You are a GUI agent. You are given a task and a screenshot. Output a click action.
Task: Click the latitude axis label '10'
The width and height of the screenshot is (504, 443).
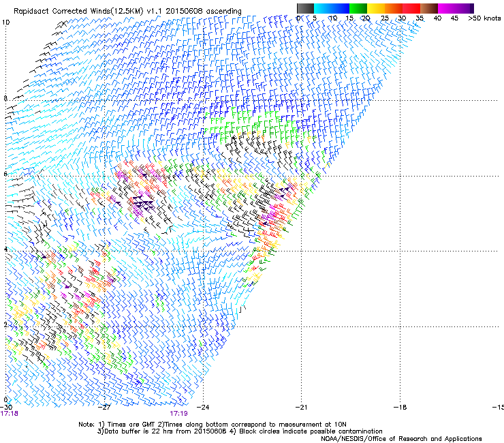5,22
